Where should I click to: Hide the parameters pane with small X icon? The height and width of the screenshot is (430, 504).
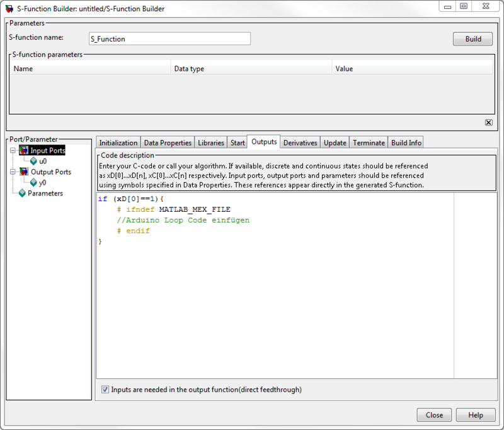(x=488, y=122)
